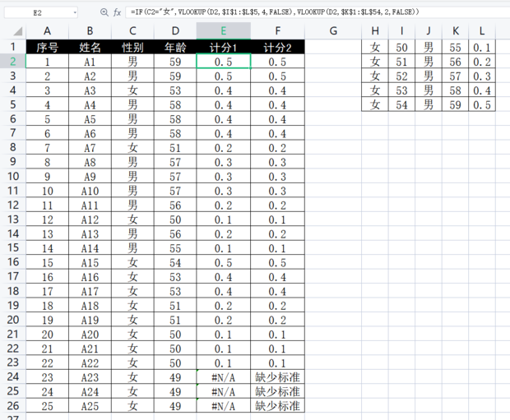This screenshot has height=420, width=510.
Task: Click the 序号 header cell
Action: click(47, 47)
